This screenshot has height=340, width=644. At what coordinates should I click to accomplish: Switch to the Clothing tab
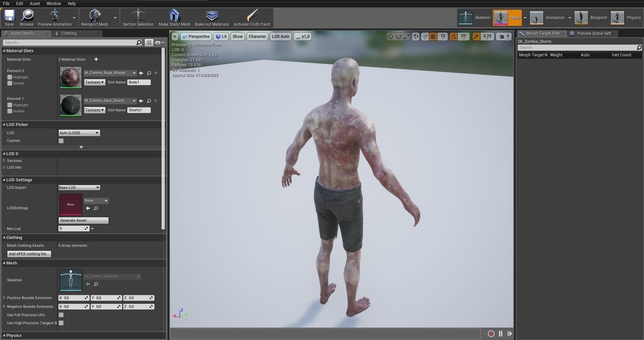click(x=70, y=34)
